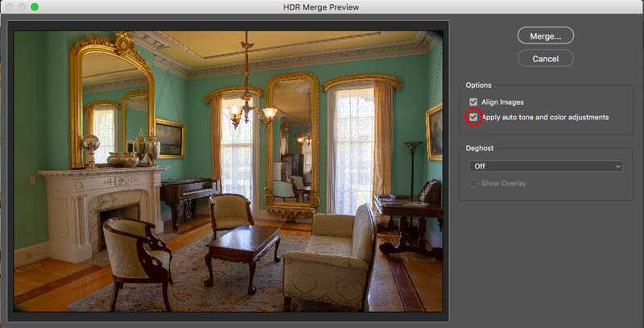Enable the Show Overlay checkbox

click(473, 183)
